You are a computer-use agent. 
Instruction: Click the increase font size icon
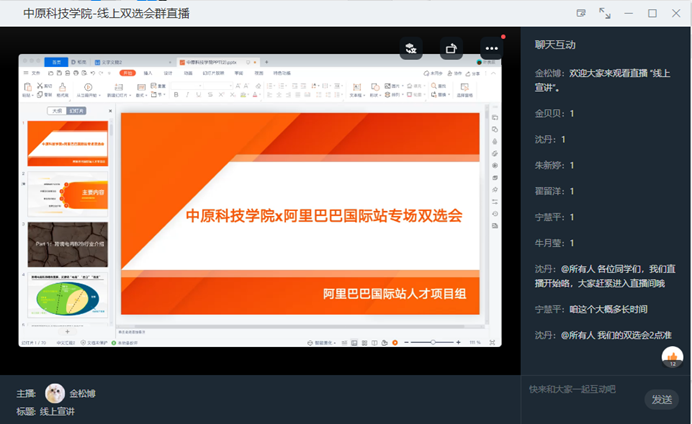click(238, 86)
